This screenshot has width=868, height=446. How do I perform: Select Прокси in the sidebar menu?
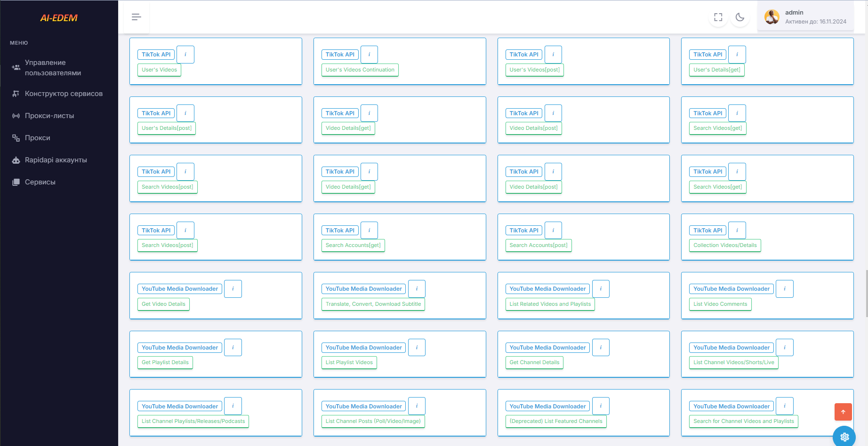pyautogui.click(x=59, y=138)
